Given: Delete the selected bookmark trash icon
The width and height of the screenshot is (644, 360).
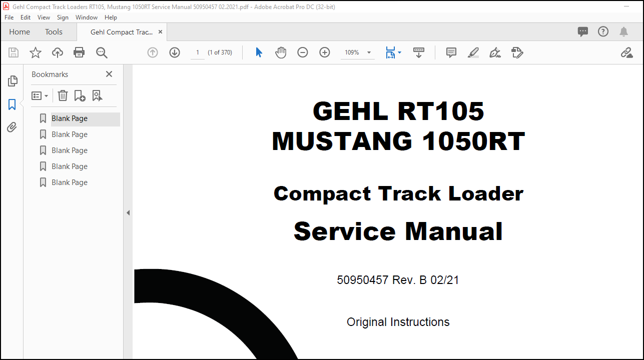Looking at the screenshot, I should click(63, 95).
